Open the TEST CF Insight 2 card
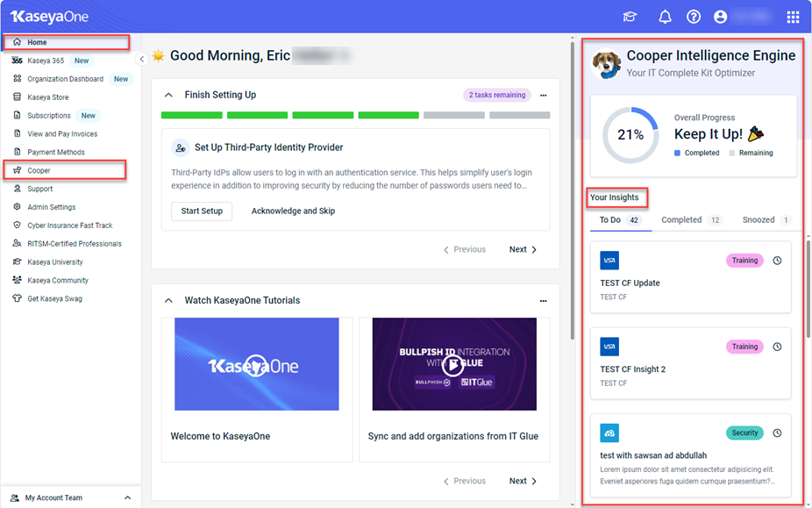The width and height of the screenshot is (812, 508). (690, 363)
